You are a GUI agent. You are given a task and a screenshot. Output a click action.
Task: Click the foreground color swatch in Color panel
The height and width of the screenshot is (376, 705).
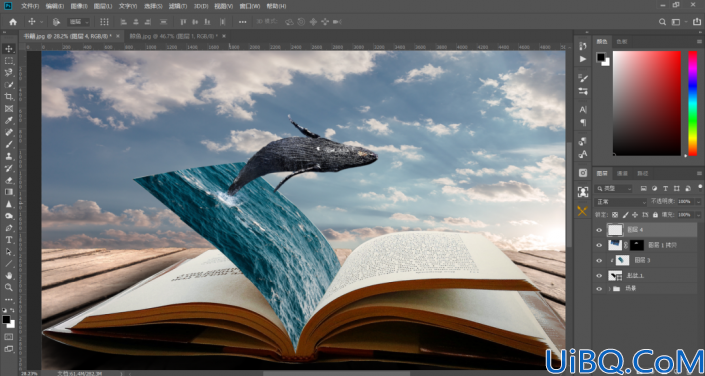click(601, 57)
